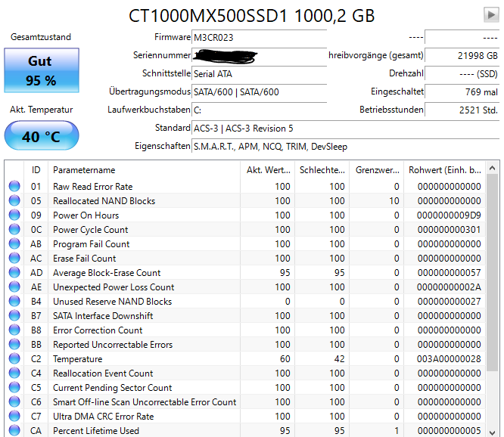504x437 pixels.
Task: Click the status icon for Smart Off-line Scan Uncorrectable Error Count
Action: (14, 401)
